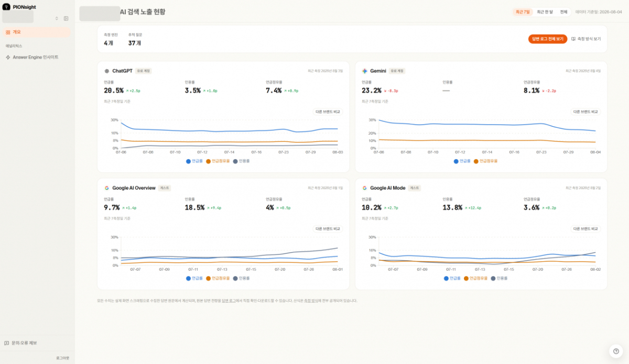
Task: Click the Gemini sparkle icon
Action: coord(365,71)
